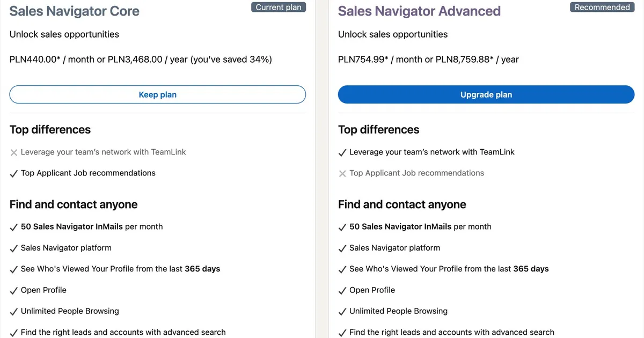This screenshot has height=338, width=644.
Task: Click checkmark beside Open Profile in Advanced plan
Action: tap(342, 290)
